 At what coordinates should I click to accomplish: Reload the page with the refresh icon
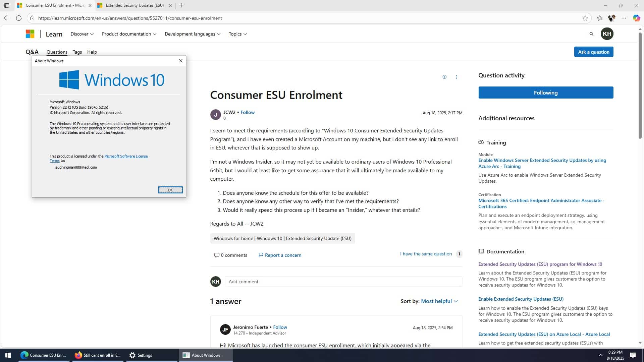19,18
